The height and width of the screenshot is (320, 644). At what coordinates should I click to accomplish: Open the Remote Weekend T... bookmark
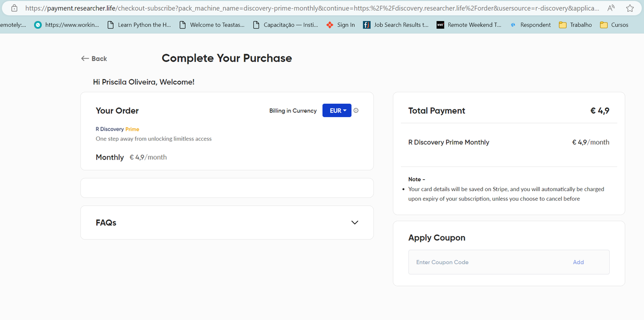pos(469,25)
